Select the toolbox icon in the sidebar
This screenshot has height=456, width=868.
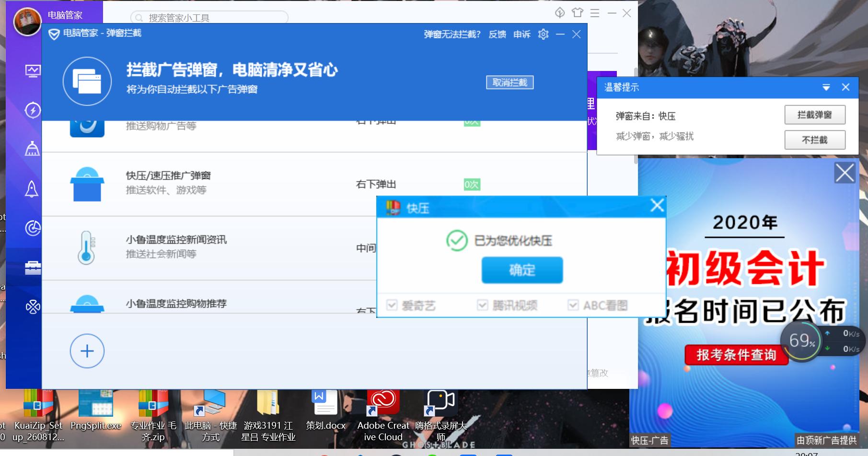(x=32, y=267)
